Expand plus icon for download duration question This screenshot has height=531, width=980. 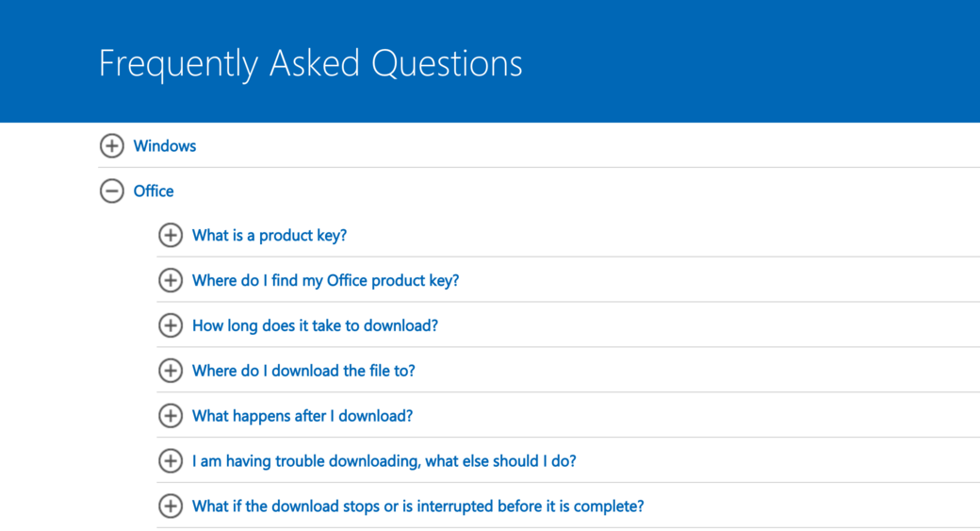click(171, 326)
